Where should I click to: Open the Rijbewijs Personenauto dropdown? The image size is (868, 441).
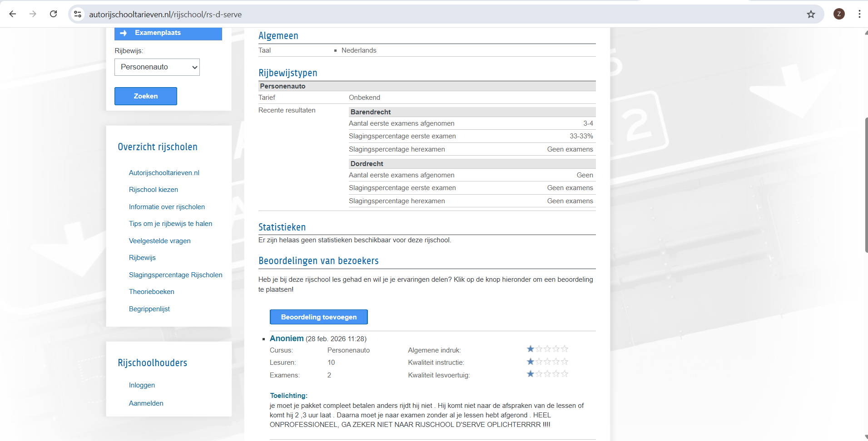point(157,67)
